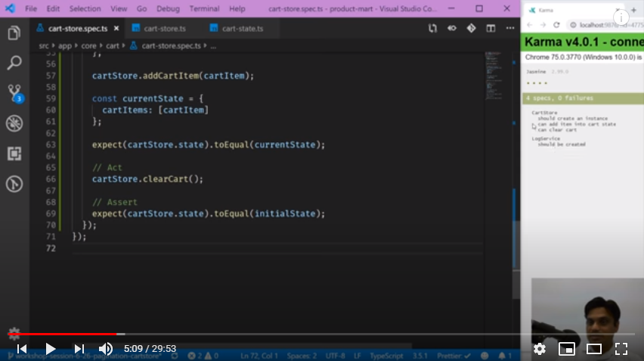
Task: Open the Source Control view with badge
Action: [14, 92]
